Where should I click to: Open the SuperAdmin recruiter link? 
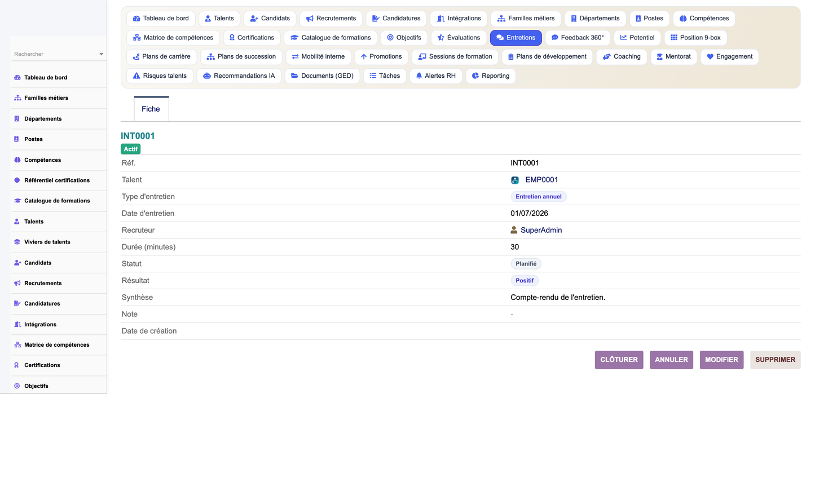point(541,230)
